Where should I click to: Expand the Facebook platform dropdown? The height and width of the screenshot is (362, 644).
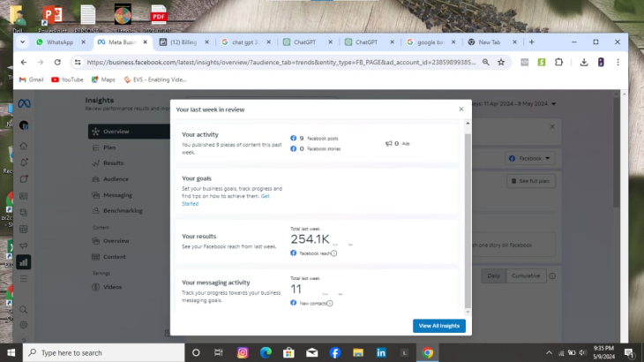pos(530,158)
